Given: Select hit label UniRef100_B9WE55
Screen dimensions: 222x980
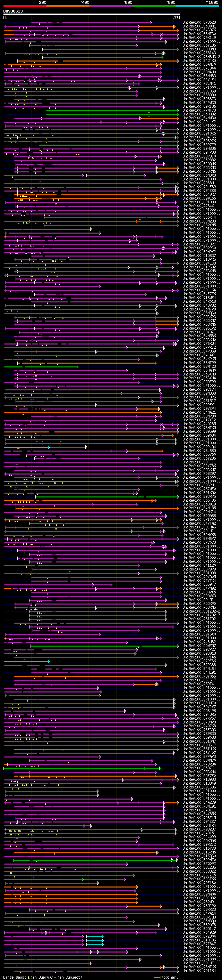Looking at the screenshot, I should [x=199, y=198].
